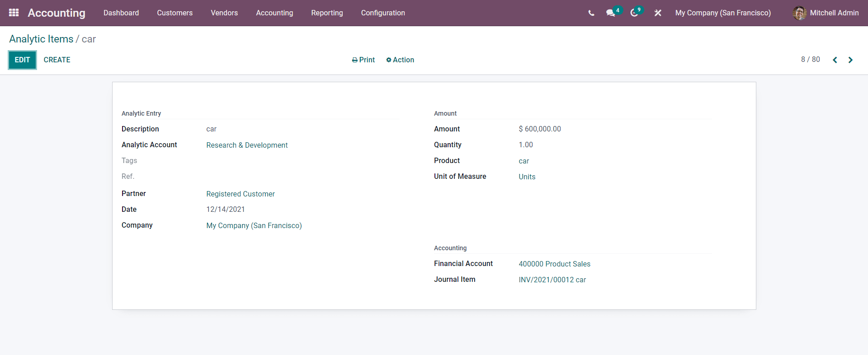Image resolution: width=868 pixels, height=355 pixels.
Task: Go to the next record arrow
Action: (x=850, y=60)
